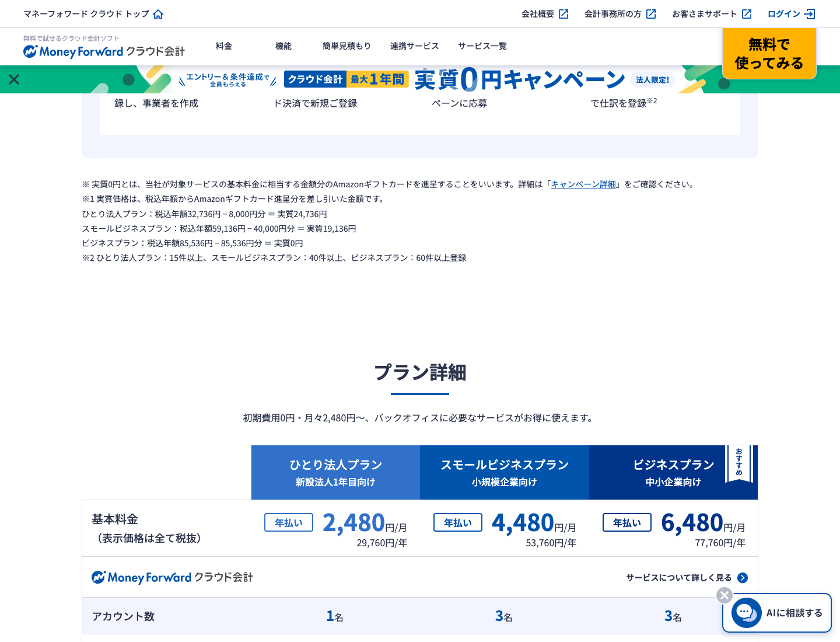Dismiss the AI chat widget with its X
This screenshot has height=642, width=840.
724,595
